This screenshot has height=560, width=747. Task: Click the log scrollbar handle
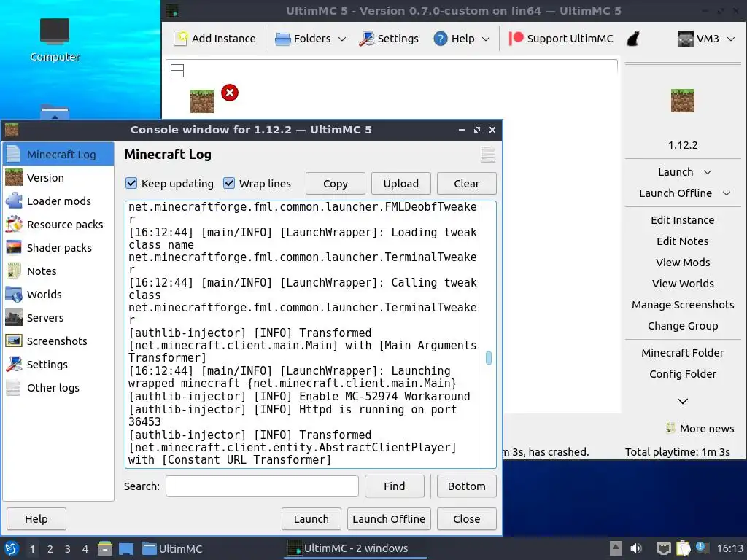tap(489, 357)
